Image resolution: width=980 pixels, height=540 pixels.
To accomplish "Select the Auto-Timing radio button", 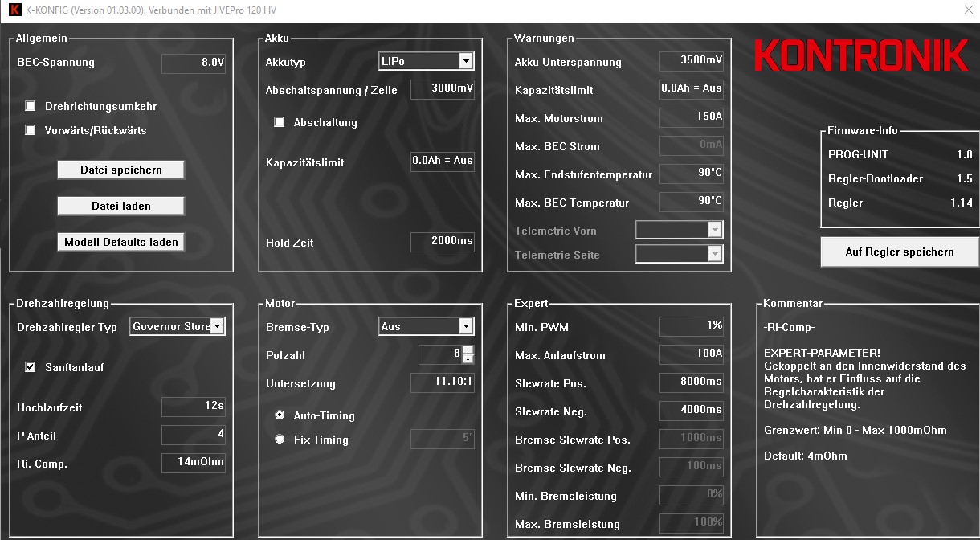I will 280,415.
